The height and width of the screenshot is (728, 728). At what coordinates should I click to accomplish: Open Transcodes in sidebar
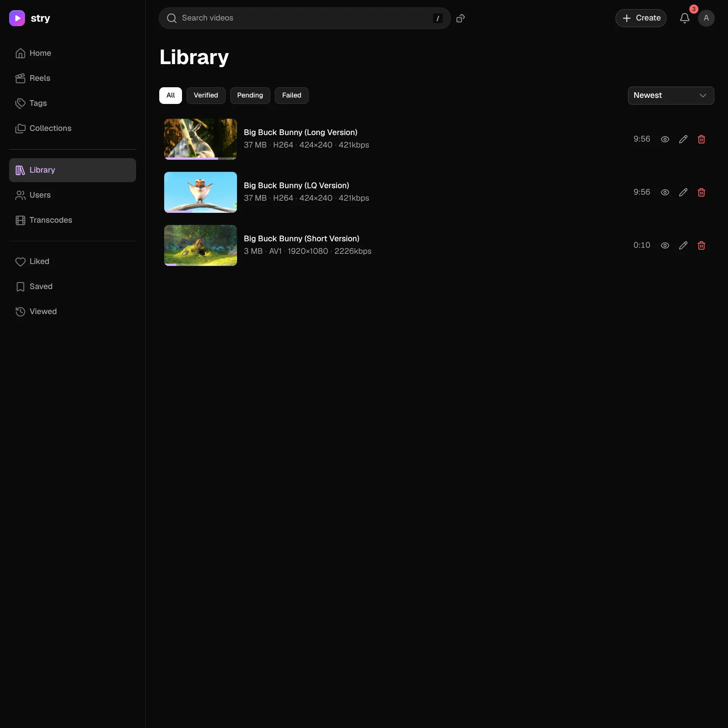pyautogui.click(x=72, y=220)
